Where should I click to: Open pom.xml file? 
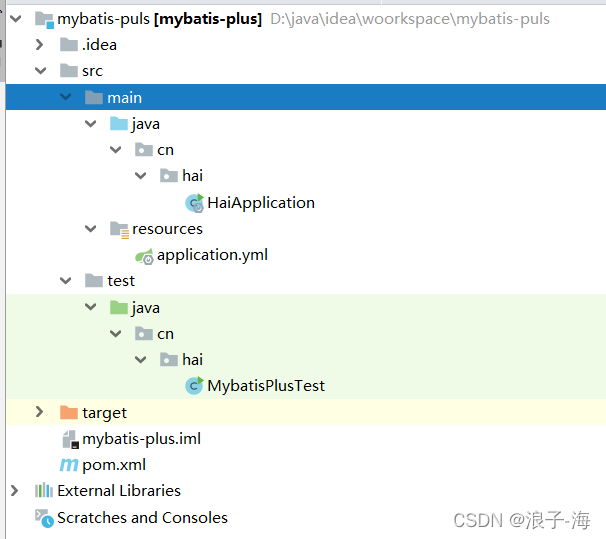(x=114, y=465)
